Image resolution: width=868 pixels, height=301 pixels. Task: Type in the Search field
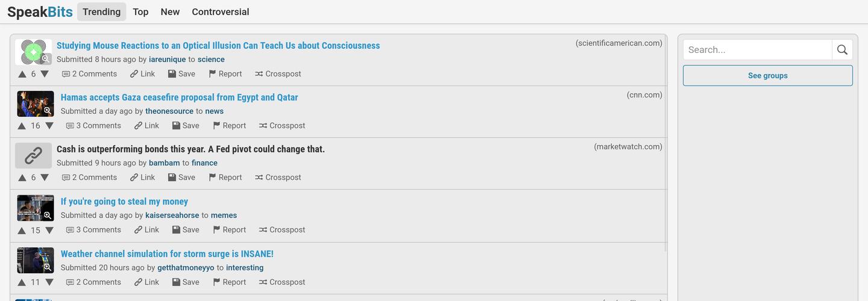(758, 50)
